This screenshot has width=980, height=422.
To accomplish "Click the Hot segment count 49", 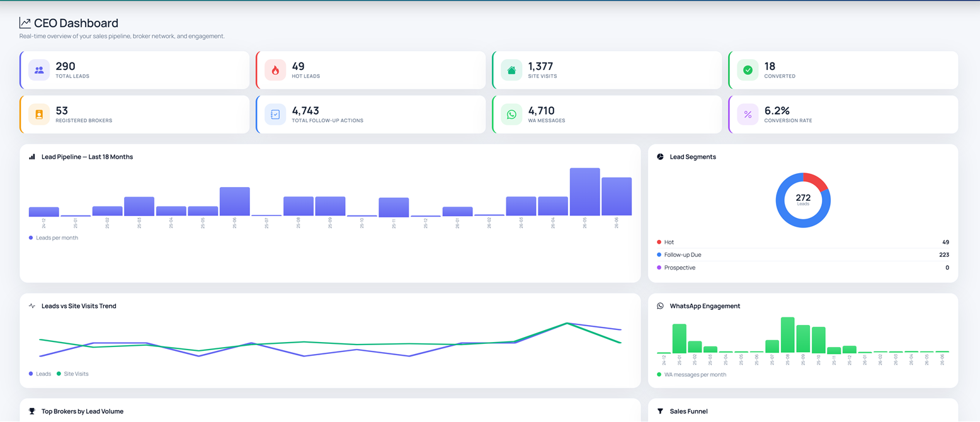I will coord(945,242).
